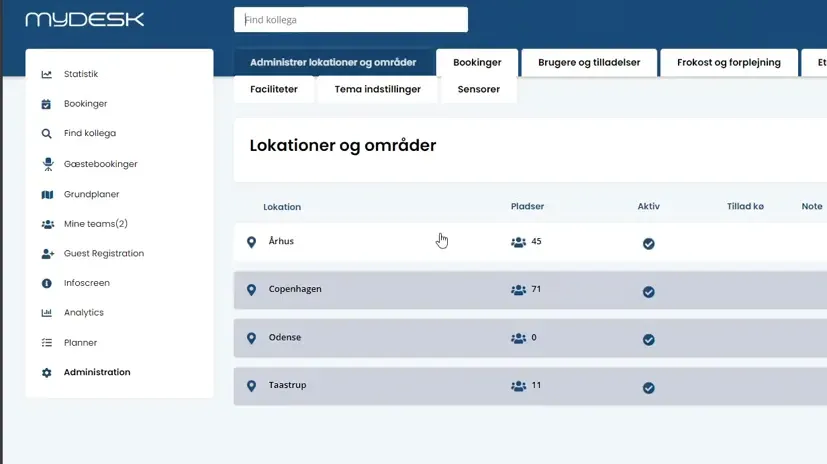Switch to the Bookinger tab

click(x=477, y=62)
